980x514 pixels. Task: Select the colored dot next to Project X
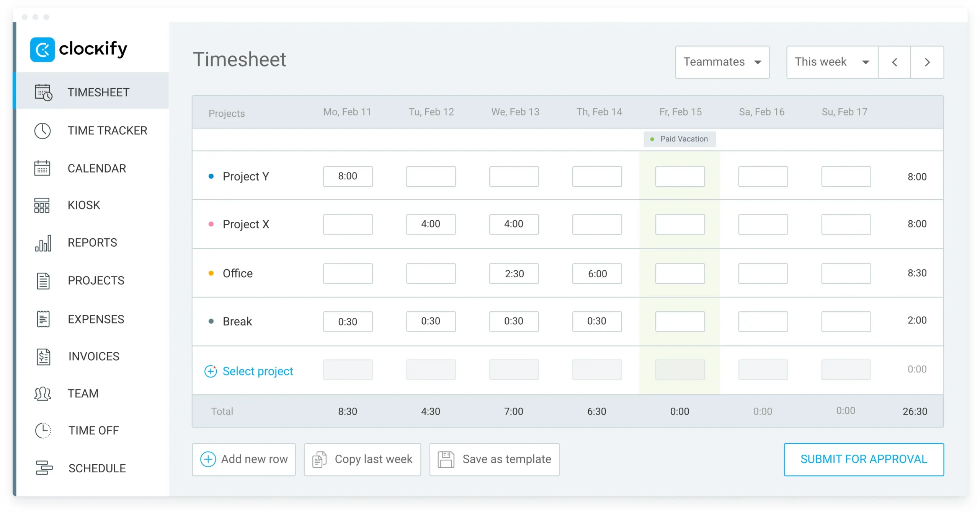pos(212,224)
